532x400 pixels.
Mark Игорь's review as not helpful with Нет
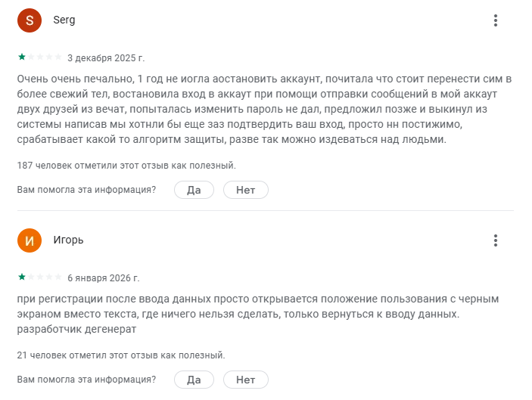click(245, 380)
